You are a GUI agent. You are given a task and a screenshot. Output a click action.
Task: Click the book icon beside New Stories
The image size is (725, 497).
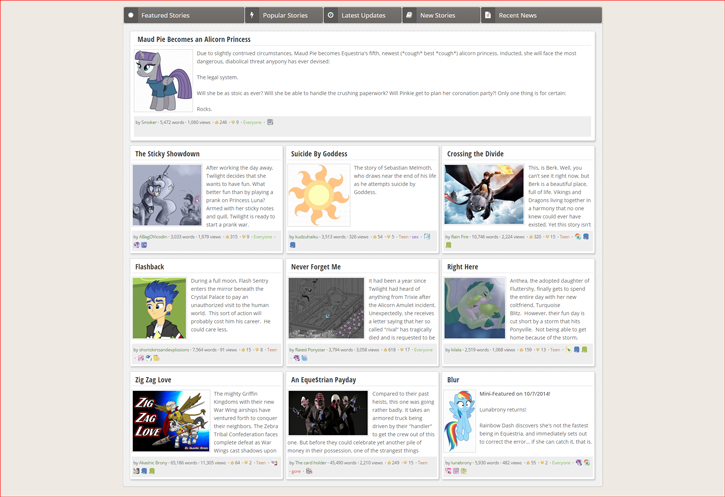tap(409, 15)
